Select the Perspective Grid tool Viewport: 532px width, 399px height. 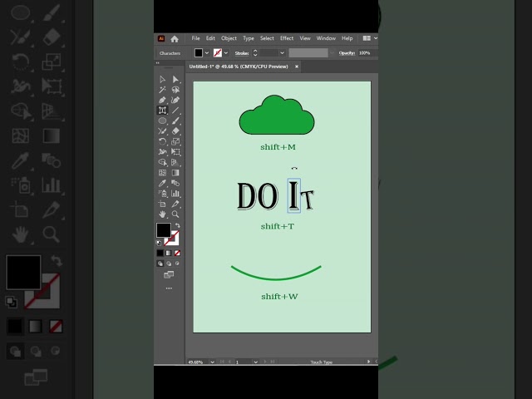(x=175, y=162)
